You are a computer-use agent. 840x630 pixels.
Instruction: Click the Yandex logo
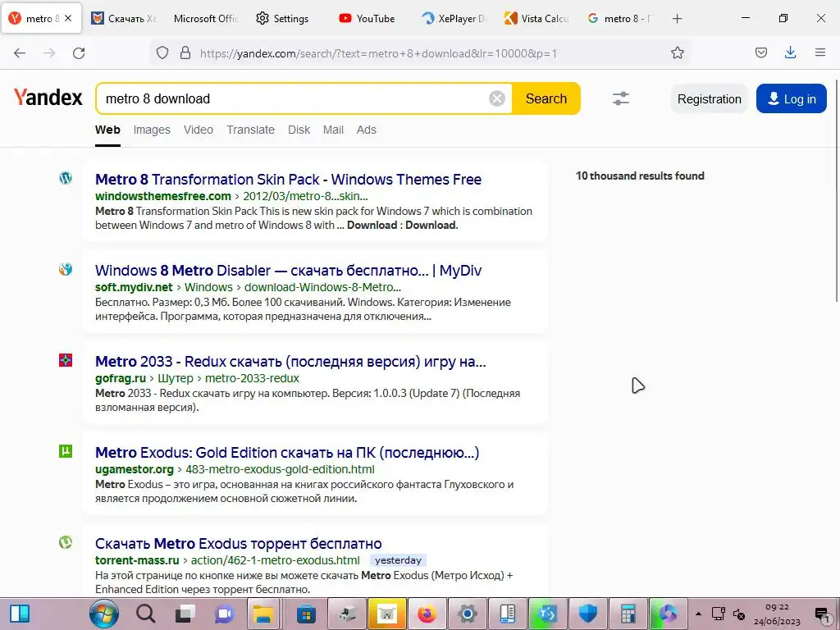[x=48, y=98]
